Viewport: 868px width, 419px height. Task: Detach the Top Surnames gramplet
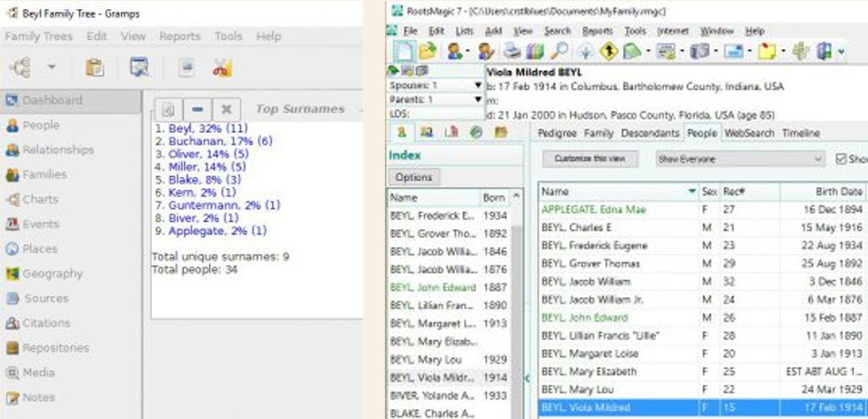click(x=168, y=109)
